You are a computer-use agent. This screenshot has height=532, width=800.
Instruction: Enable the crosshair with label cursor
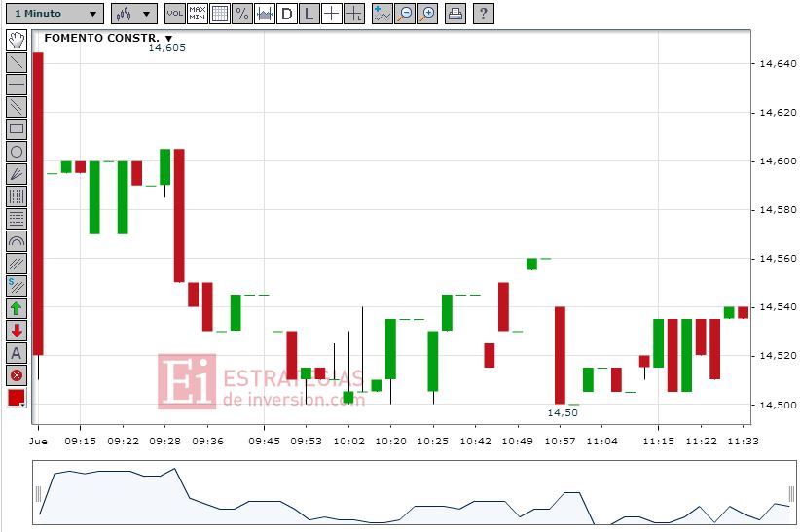[354, 14]
